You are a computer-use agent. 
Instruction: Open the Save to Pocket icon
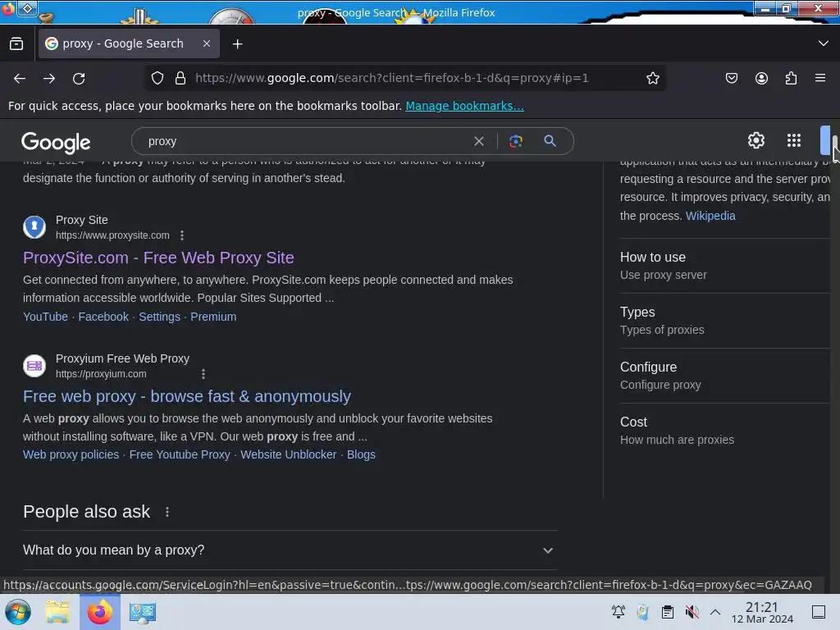point(731,78)
